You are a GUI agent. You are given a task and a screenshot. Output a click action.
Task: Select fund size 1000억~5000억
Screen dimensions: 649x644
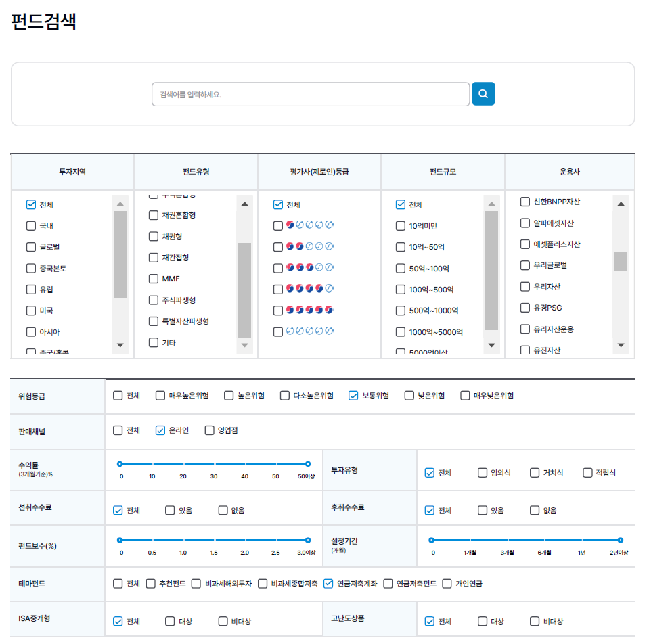401,331
